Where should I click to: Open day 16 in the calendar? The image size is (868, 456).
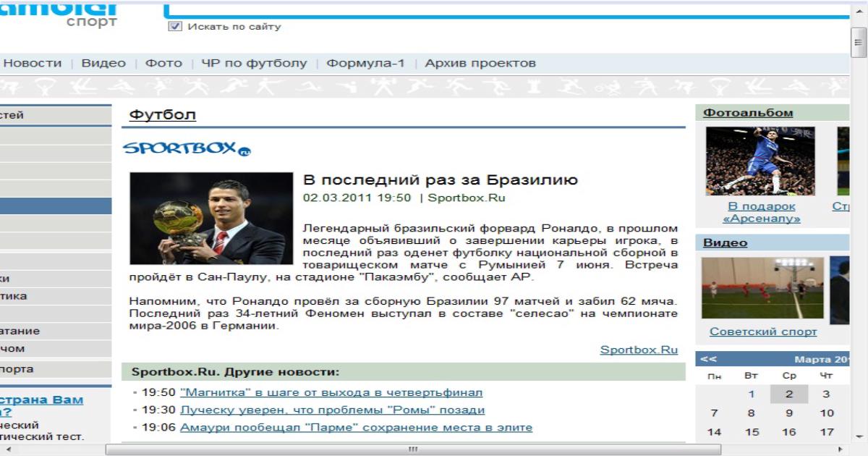coord(790,432)
